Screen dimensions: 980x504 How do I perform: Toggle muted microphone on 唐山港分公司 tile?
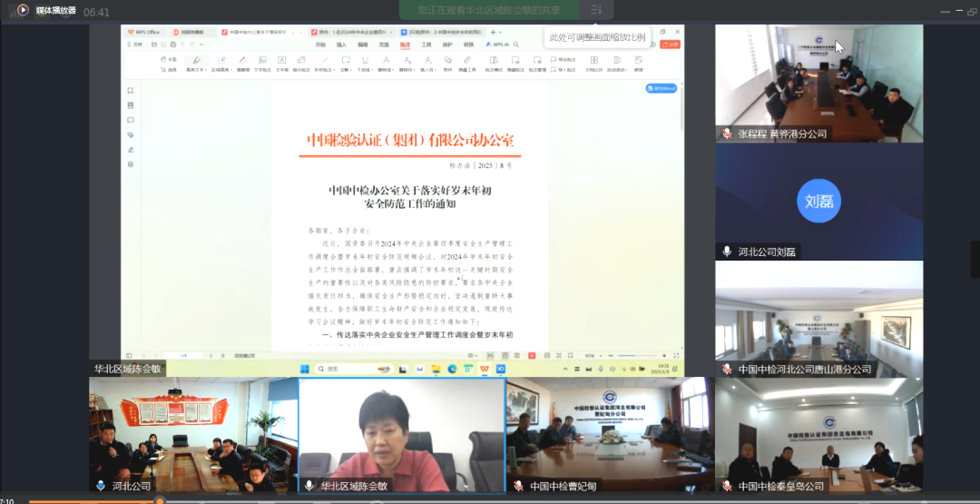click(x=726, y=369)
